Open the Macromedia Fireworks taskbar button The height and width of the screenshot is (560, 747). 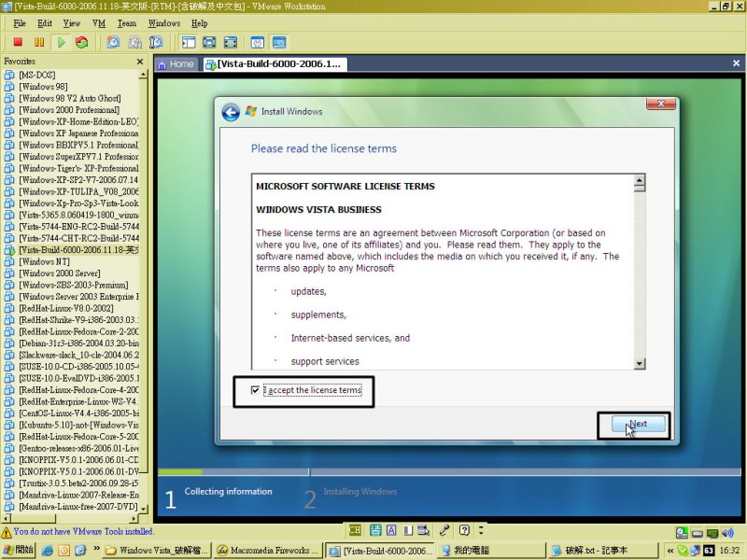pos(268,551)
